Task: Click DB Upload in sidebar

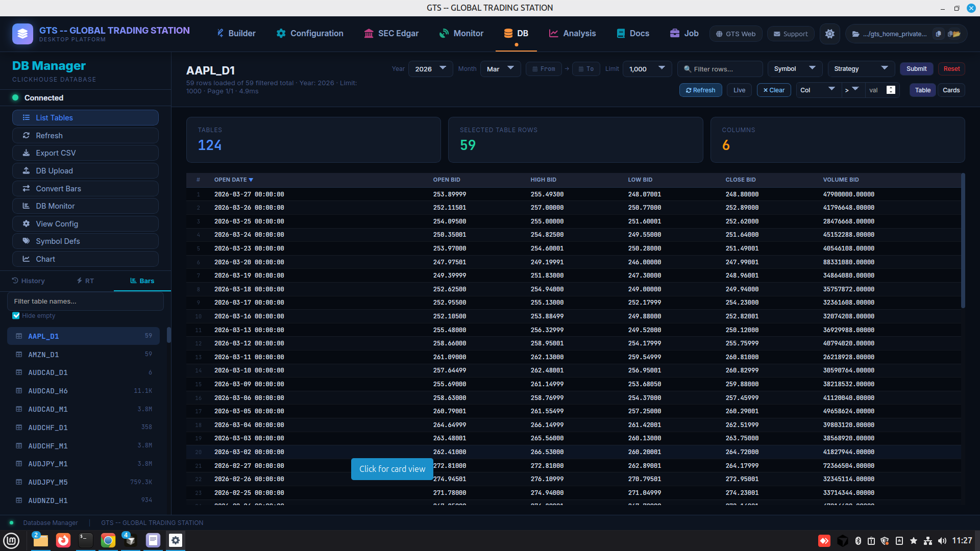Action: tap(85, 171)
